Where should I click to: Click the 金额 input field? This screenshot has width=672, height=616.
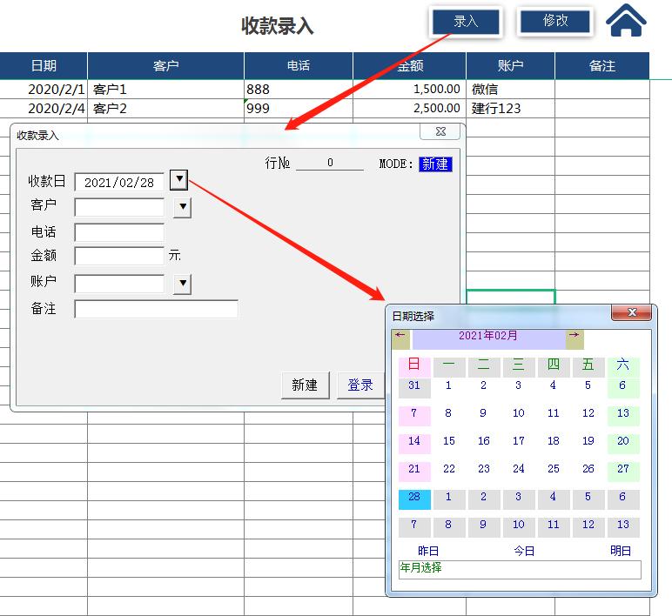click(119, 256)
